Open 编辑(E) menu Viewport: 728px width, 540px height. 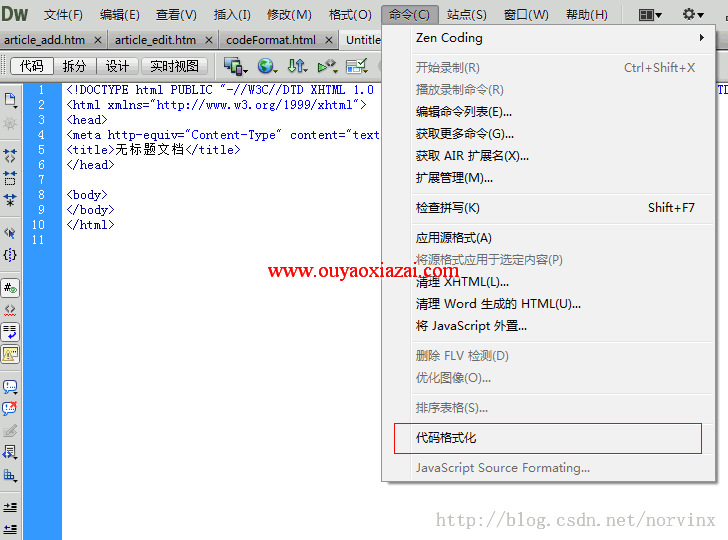click(119, 15)
